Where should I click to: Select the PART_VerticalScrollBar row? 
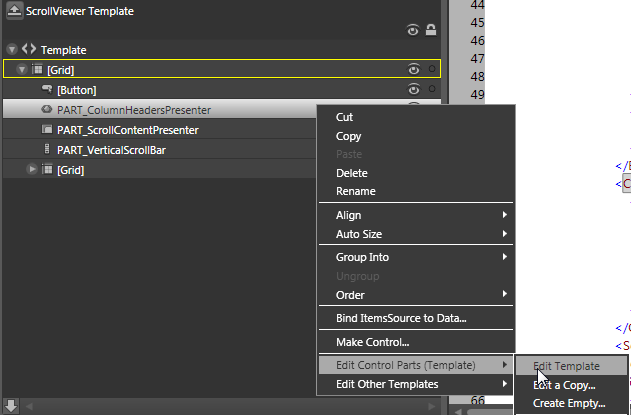[x=160, y=150]
